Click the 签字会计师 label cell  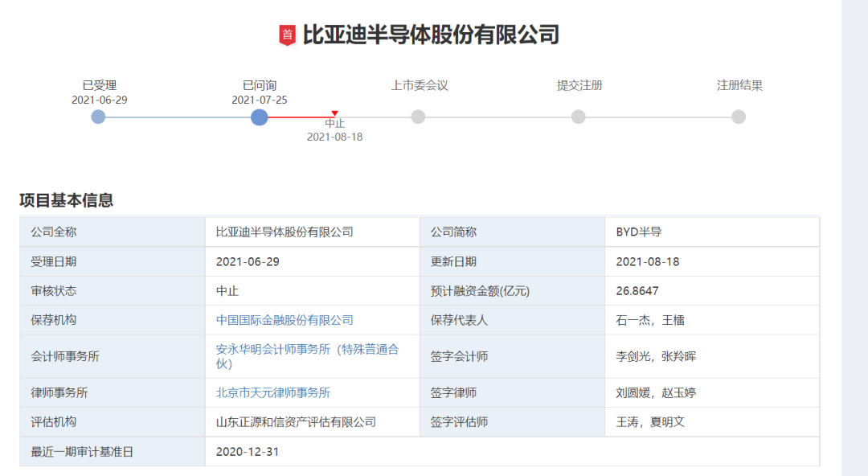point(512,356)
